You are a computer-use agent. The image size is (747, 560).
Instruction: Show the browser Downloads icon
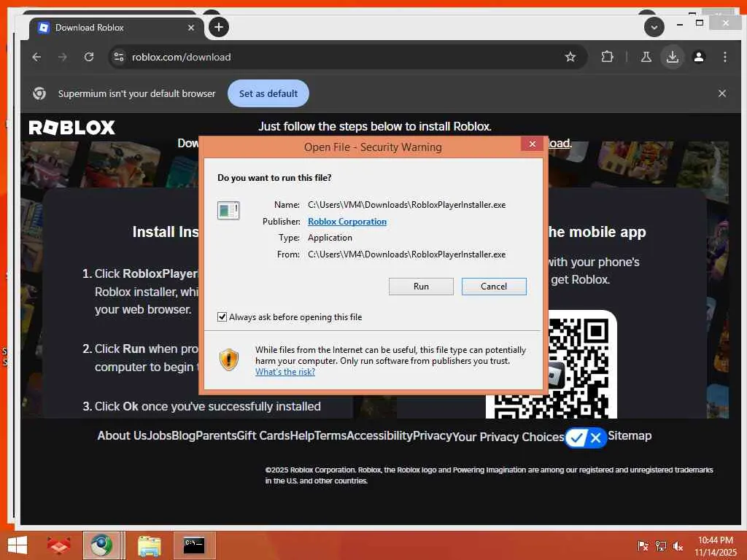[x=672, y=57]
